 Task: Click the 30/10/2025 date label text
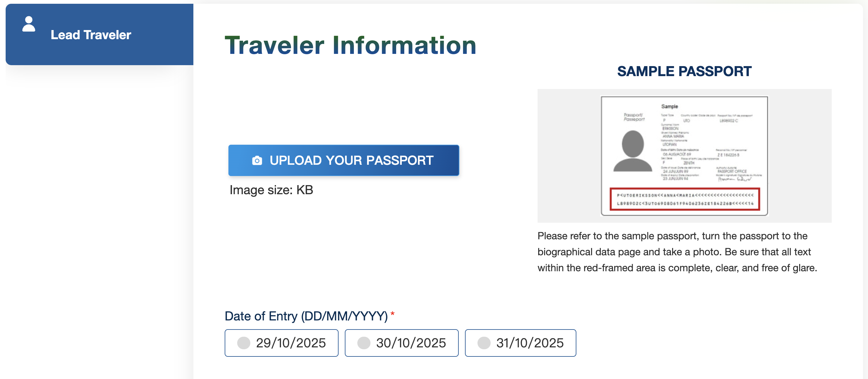tap(411, 343)
